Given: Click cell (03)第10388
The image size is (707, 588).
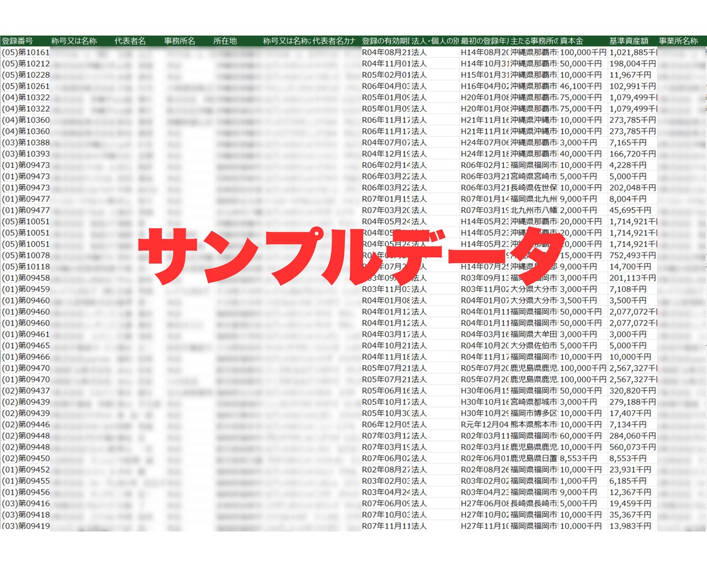Looking at the screenshot, I should click(x=25, y=143).
